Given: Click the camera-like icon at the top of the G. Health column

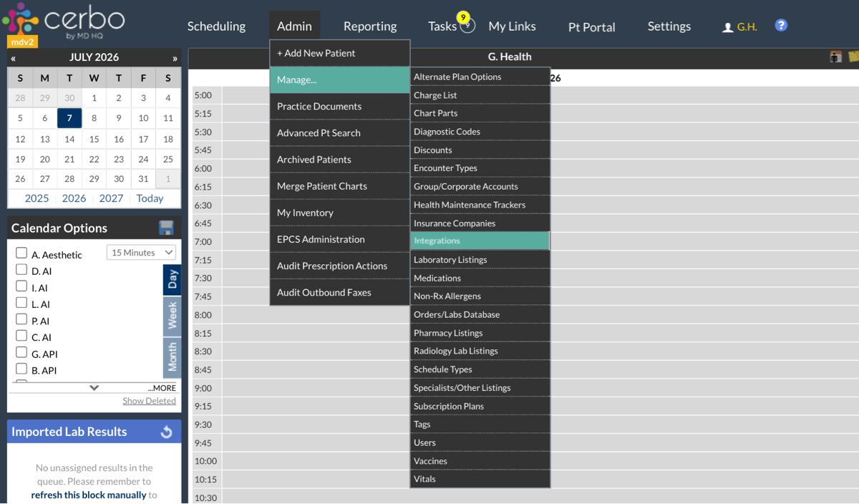Looking at the screenshot, I should click(x=835, y=57).
